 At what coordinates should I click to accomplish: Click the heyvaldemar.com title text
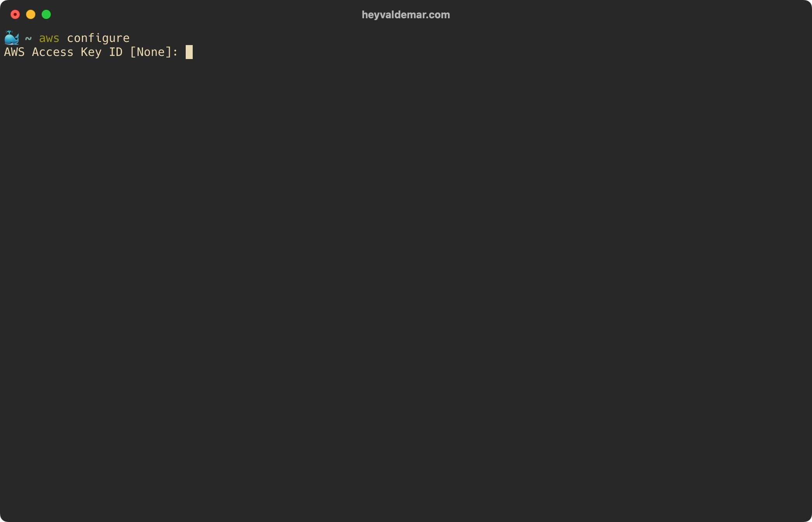point(406,14)
